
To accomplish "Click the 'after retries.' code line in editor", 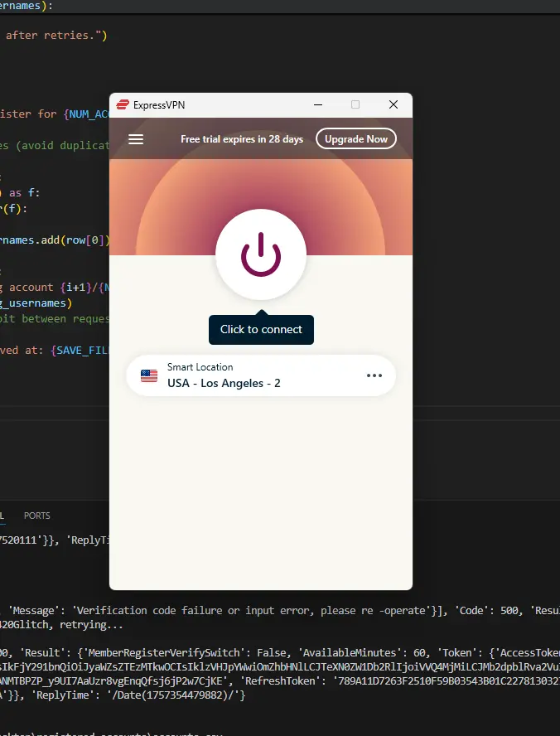I will (x=56, y=36).
